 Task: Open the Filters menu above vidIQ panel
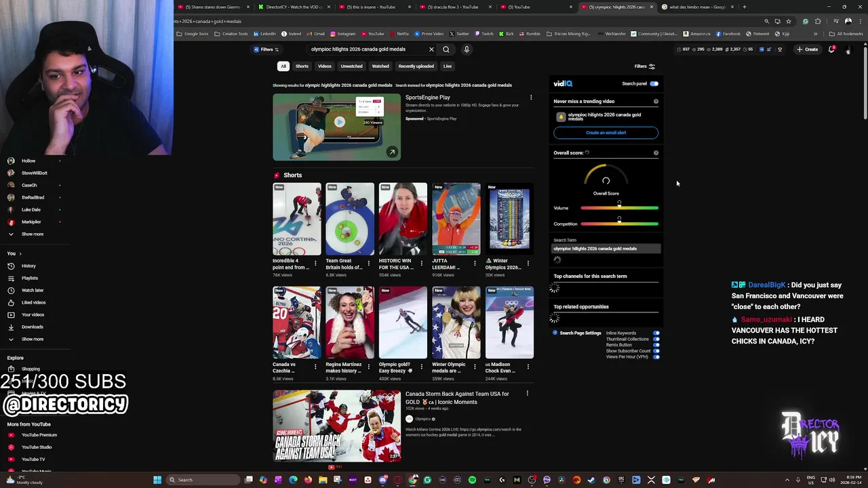644,66
